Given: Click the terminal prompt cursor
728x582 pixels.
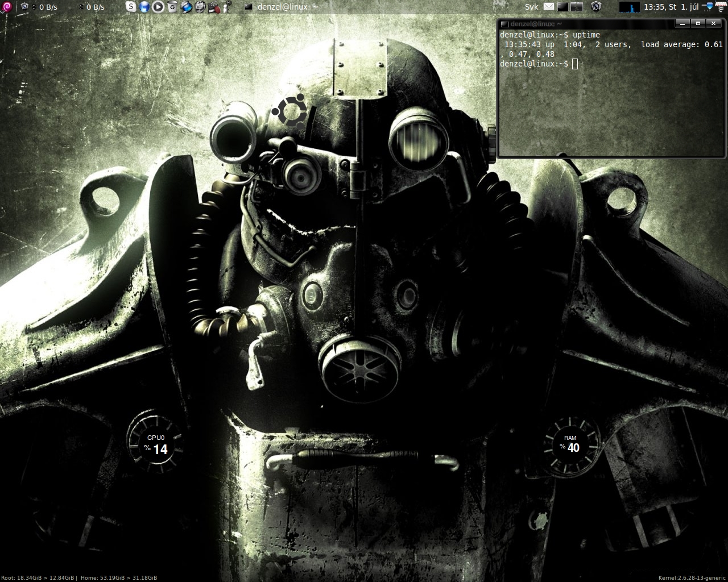Looking at the screenshot, I should tap(575, 64).
